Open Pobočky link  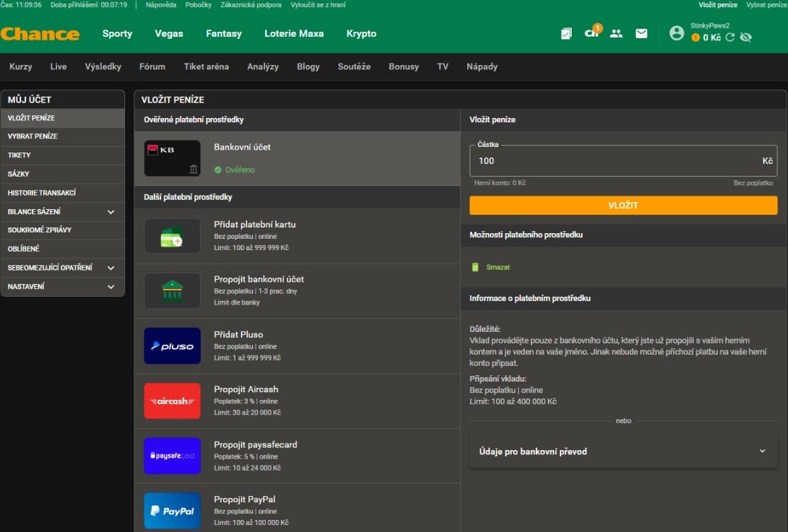pos(198,4)
